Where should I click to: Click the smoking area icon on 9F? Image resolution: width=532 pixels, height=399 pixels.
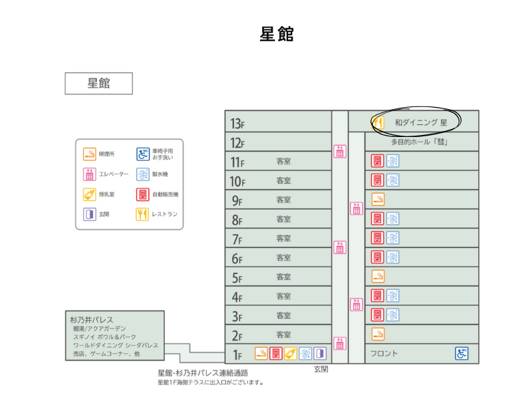pyautogui.click(x=378, y=199)
